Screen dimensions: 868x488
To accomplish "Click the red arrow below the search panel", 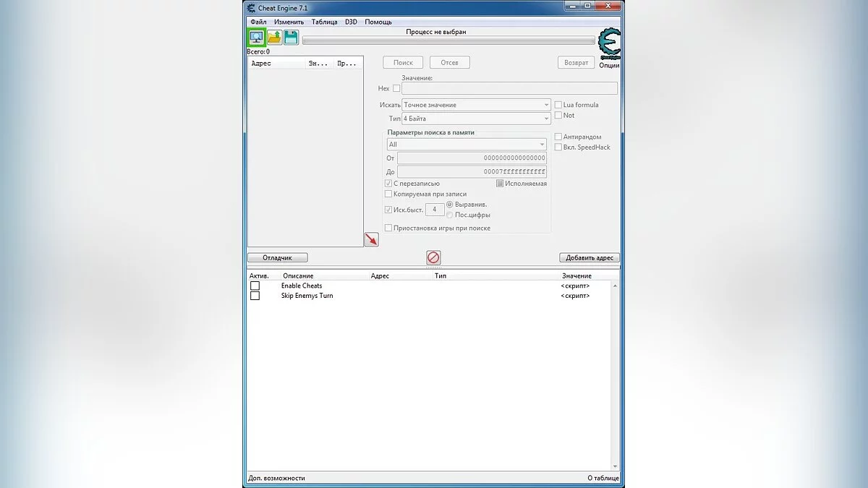I will click(371, 239).
